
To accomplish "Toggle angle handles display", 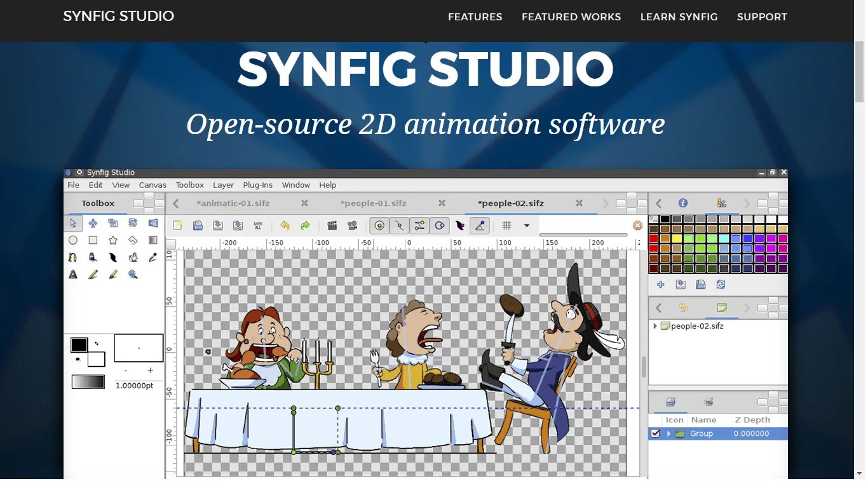I will [480, 226].
